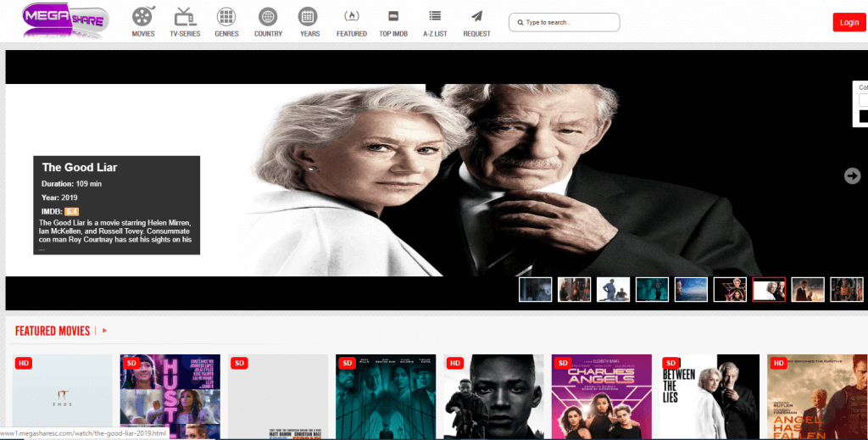Select the Hustlers women slider thumbnail

574,289
